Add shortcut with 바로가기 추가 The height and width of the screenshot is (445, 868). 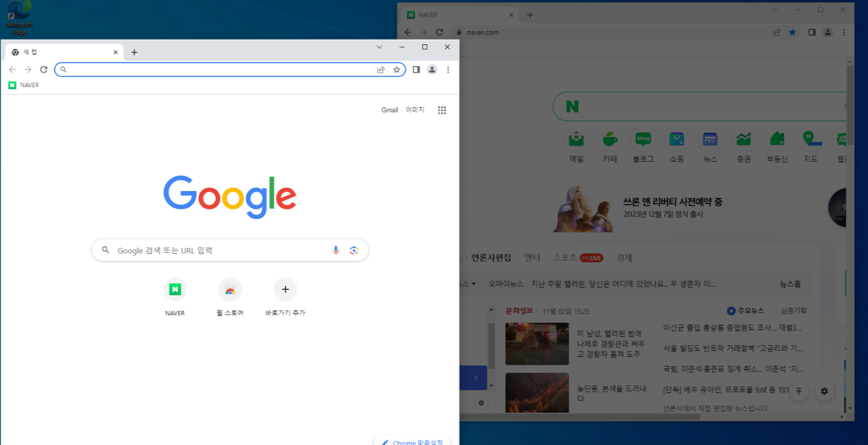coord(285,297)
